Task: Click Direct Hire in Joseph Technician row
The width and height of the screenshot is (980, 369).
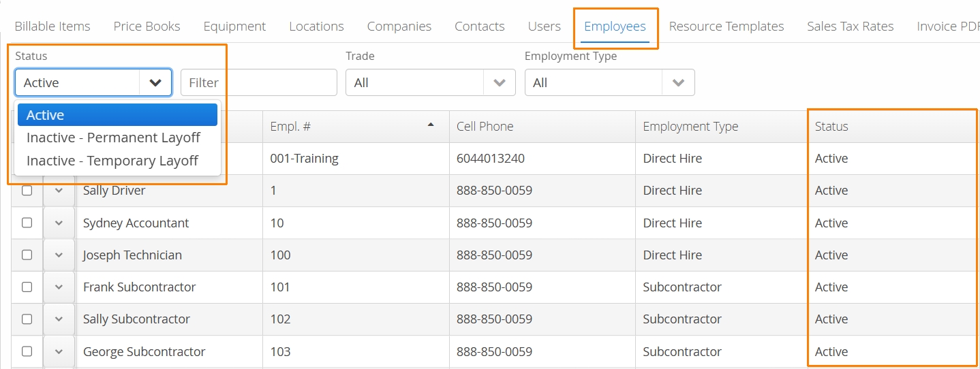Action: 672,255
